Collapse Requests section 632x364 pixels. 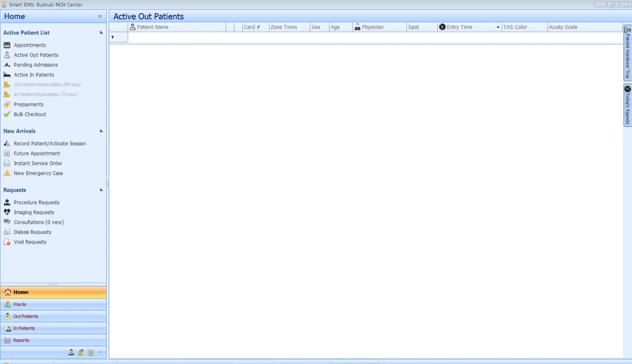point(101,190)
